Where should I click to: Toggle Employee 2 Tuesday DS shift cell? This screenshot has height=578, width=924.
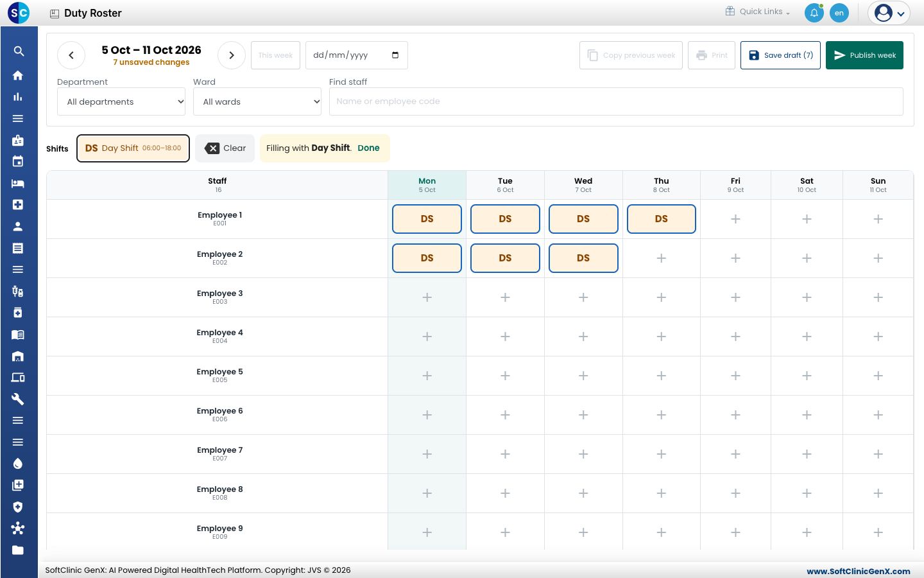point(505,258)
